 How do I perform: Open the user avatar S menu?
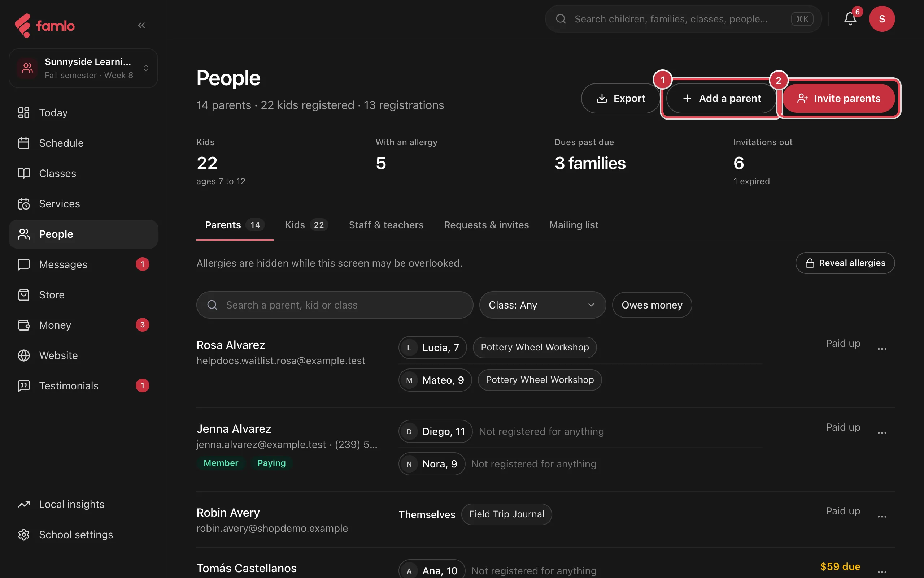[882, 19]
